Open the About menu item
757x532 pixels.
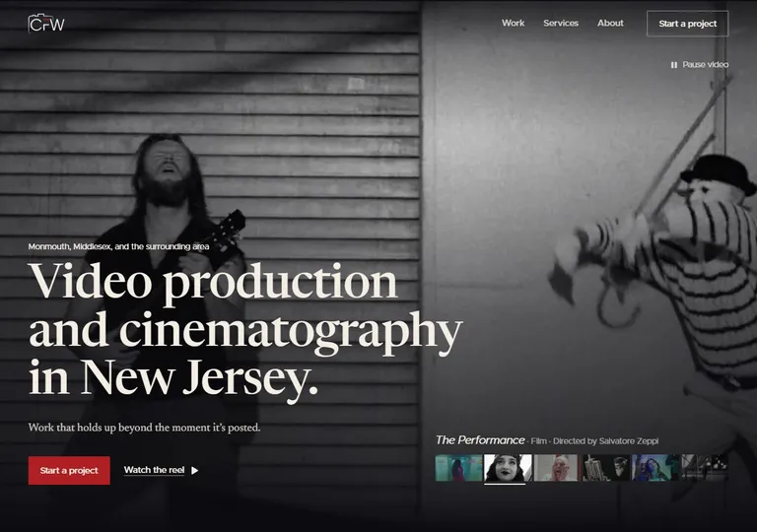(610, 24)
